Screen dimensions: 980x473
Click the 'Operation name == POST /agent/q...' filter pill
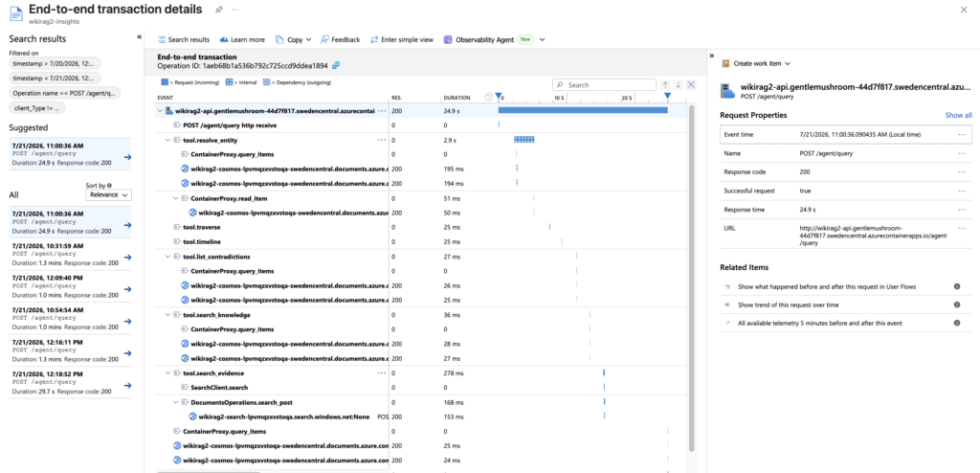65,93
